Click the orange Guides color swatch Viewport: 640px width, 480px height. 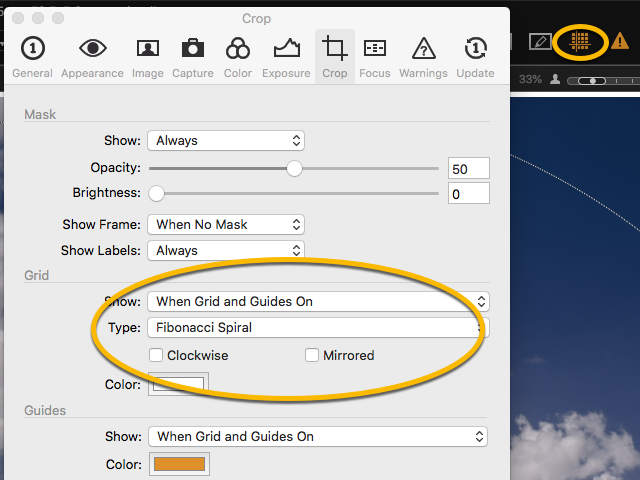coord(179,464)
